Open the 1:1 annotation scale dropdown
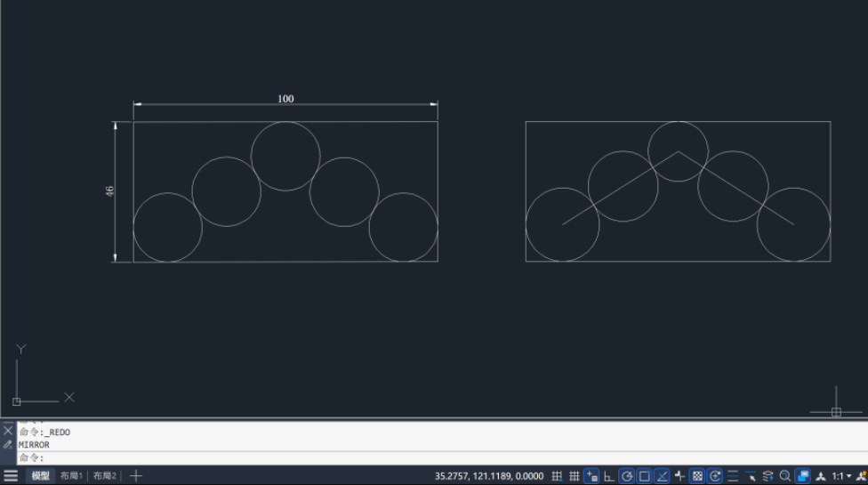868x485 pixels. [841, 476]
